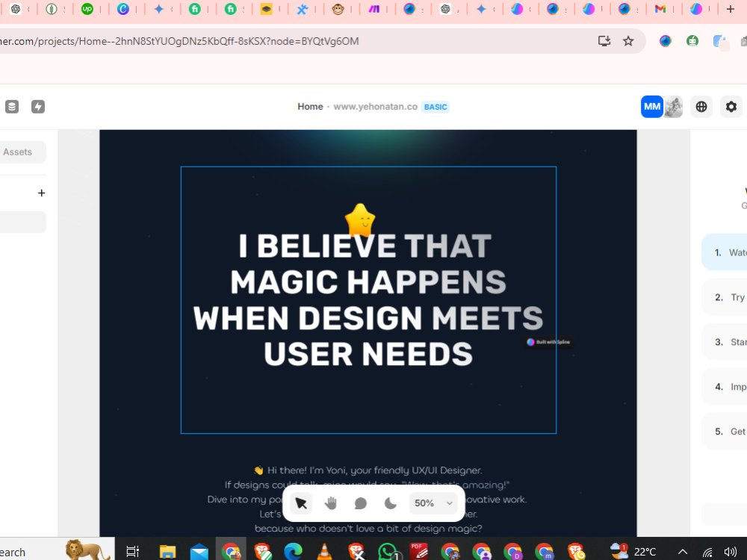Select the 'I BELIEVE THAT MAGIC HAPPENS' heading
Screen dimensions: 747x560
pyautogui.click(x=368, y=300)
